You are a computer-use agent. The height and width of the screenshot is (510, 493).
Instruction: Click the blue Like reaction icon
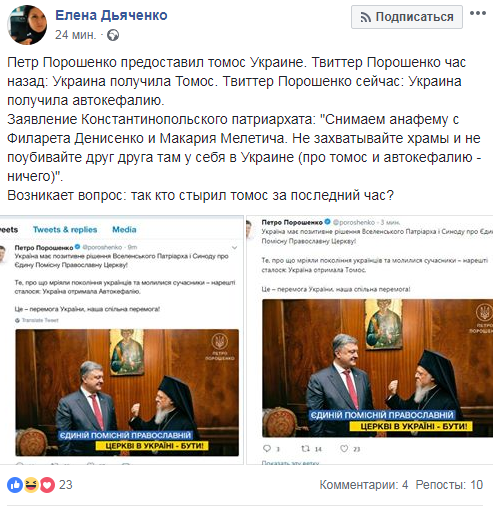coord(15,485)
